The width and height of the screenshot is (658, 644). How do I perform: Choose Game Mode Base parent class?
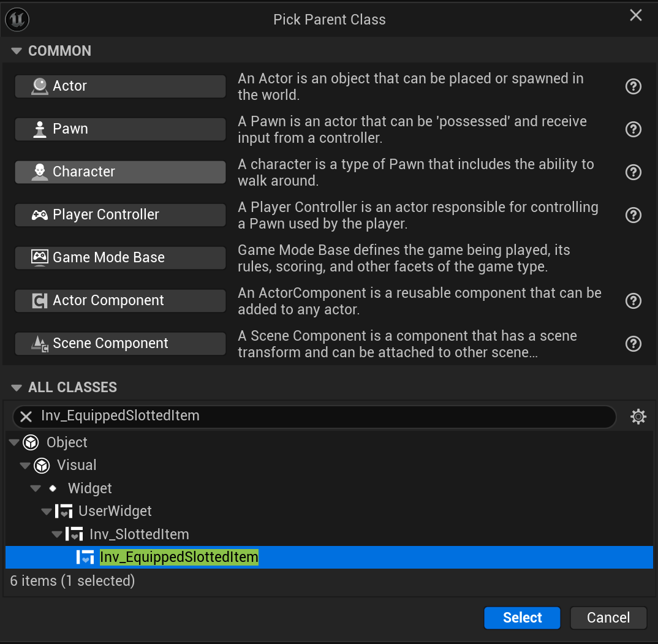[120, 258]
